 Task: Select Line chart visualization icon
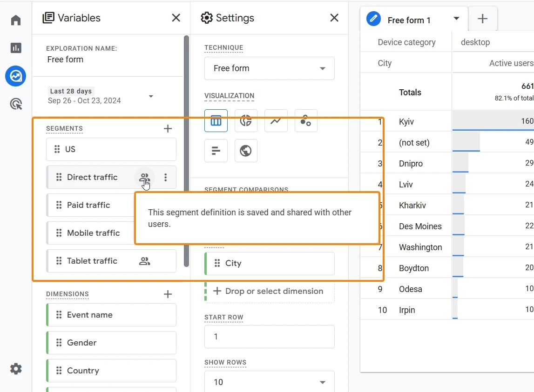point(276,120)
